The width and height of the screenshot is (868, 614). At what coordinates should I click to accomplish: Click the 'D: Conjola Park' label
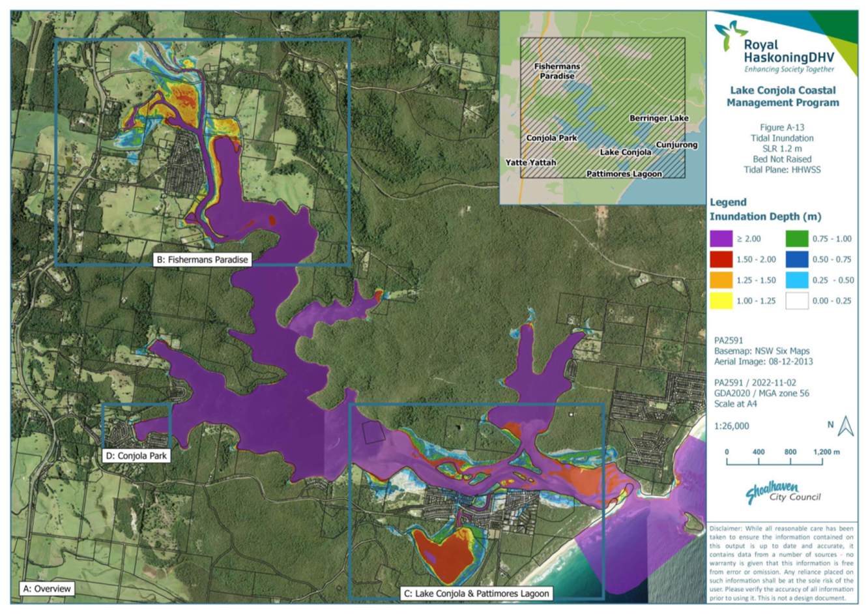[x=136, y=456]
